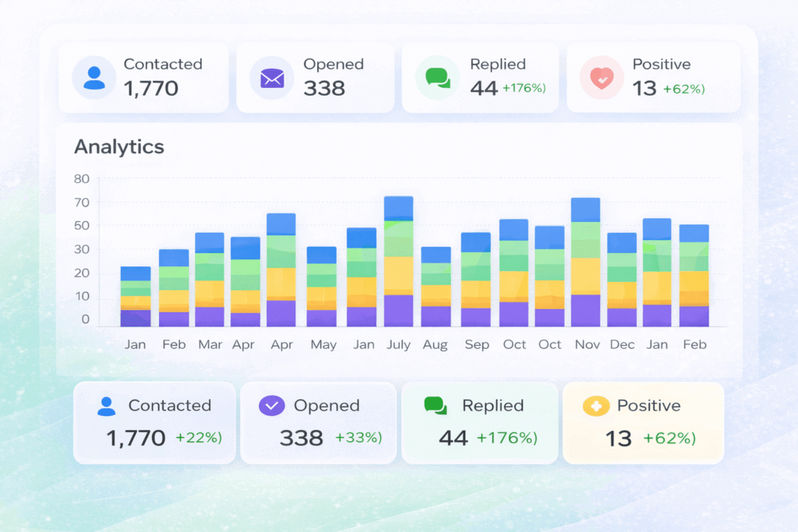The width and height of the screenshot is (798, 532).
Task: Click the Dec bar in the chart
Action: (x=622, y=280)
